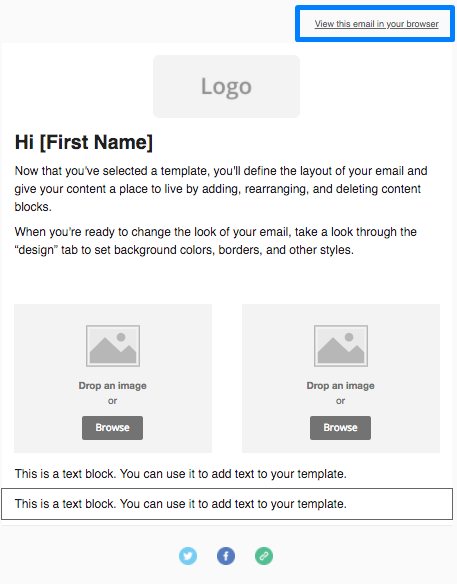Click the green chain link icon
The image size is (457, 584).
coord(264,556)
